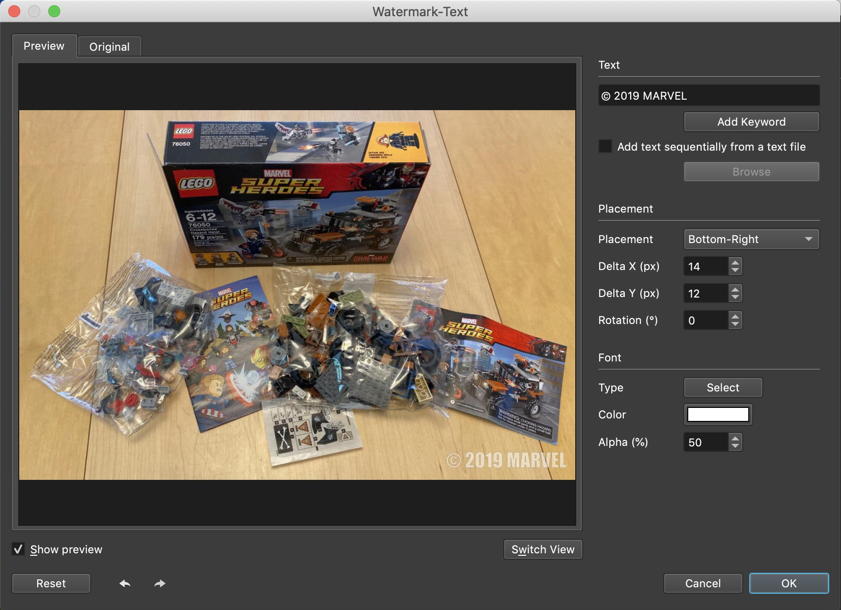Enable Add text sequentially from a text file

[x=605, y=146]
